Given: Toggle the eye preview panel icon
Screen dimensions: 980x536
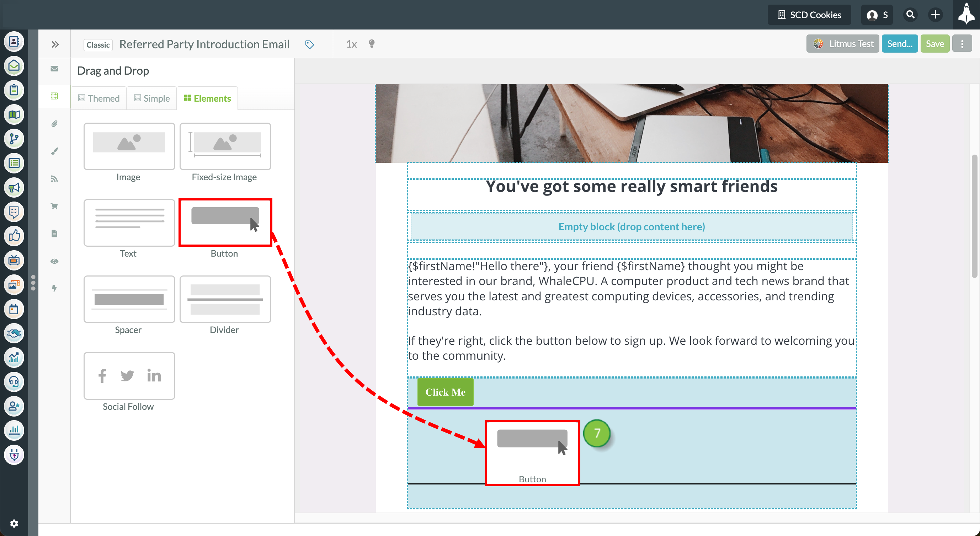Looking at the screenshot, I should tap(54, 261).
